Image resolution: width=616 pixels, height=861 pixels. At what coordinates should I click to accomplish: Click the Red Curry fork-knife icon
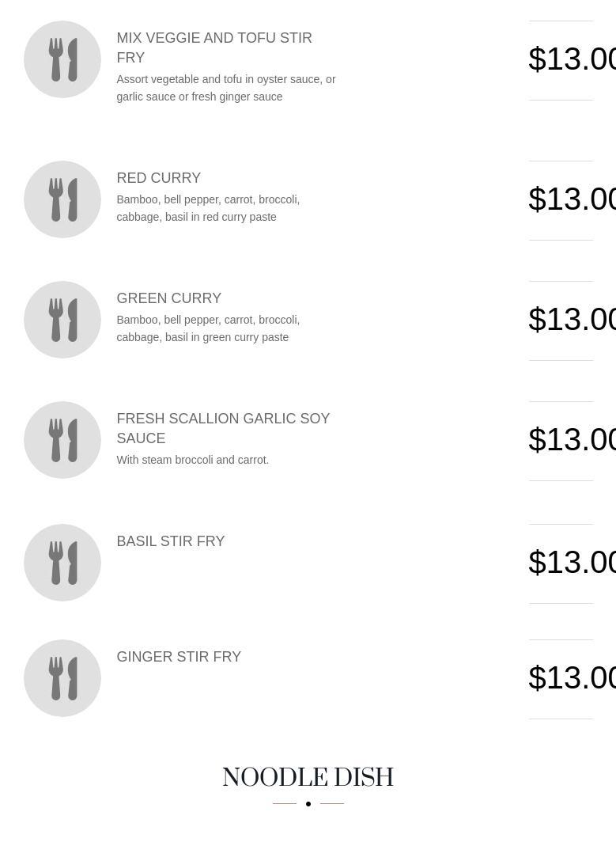[x=62, y=199]
